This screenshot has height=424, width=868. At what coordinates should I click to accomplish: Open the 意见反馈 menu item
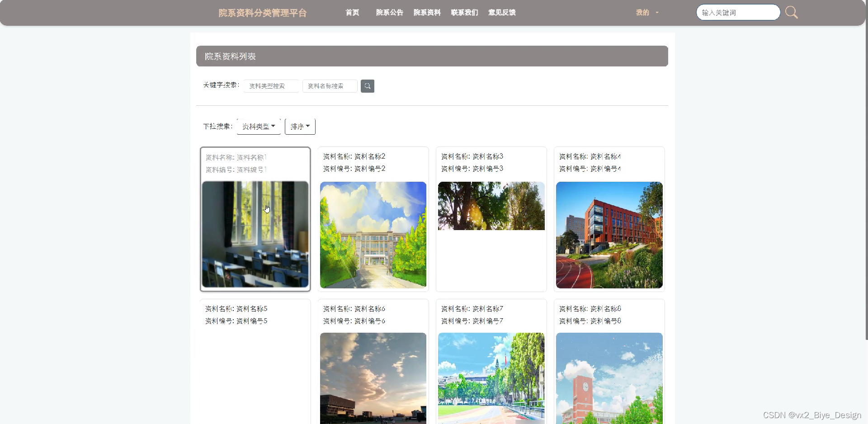point(502,13)
